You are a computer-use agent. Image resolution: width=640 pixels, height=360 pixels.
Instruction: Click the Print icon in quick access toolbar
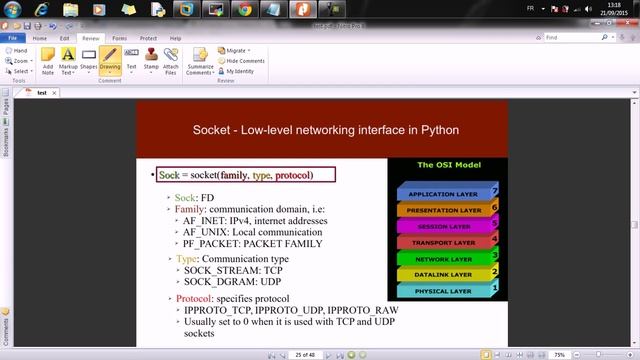38,26
